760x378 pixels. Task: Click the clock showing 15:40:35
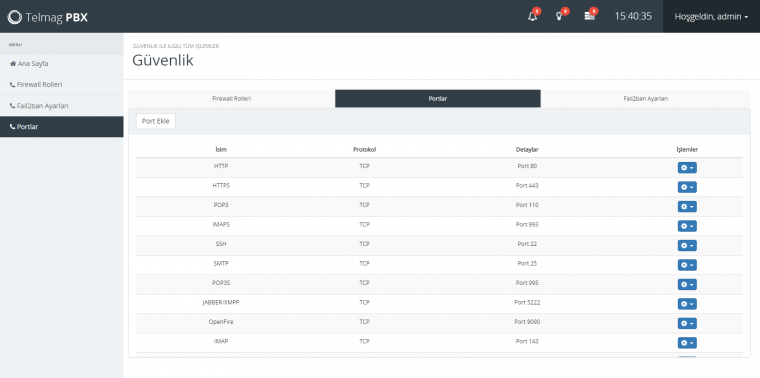click(633, 16)
